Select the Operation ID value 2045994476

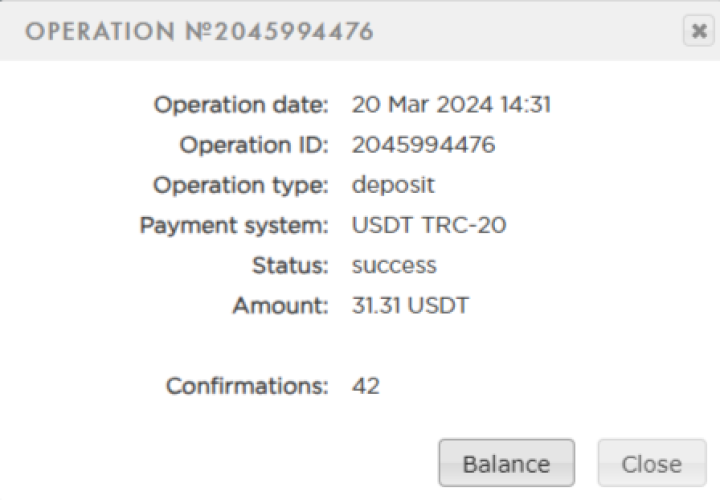coord(424,145)
